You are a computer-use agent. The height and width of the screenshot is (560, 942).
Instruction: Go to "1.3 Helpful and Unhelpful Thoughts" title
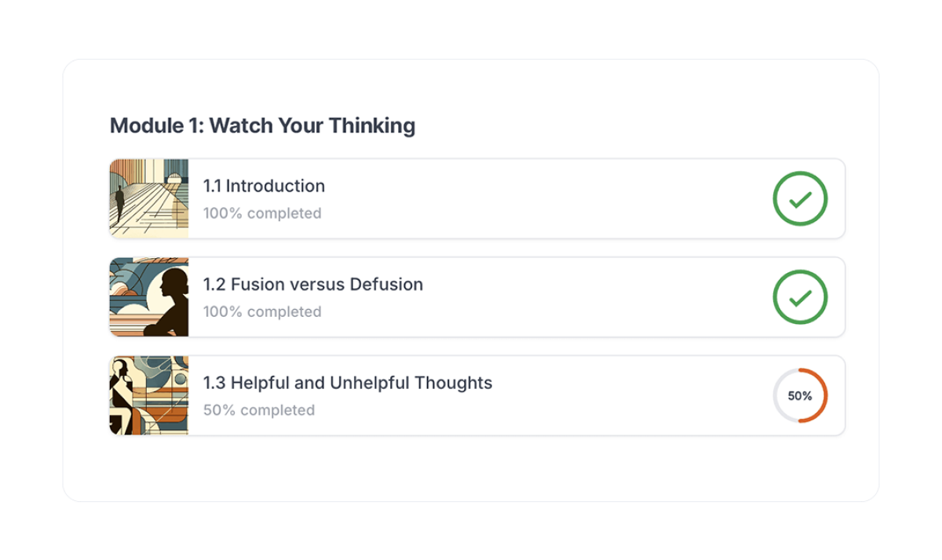348,383
